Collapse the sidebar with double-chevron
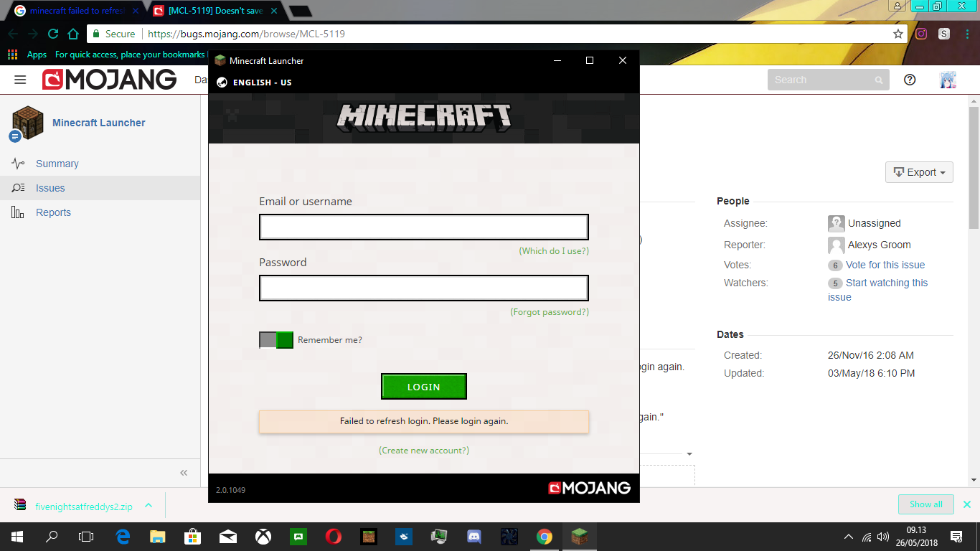Screen dimensions: 980x551 [184, 472]
